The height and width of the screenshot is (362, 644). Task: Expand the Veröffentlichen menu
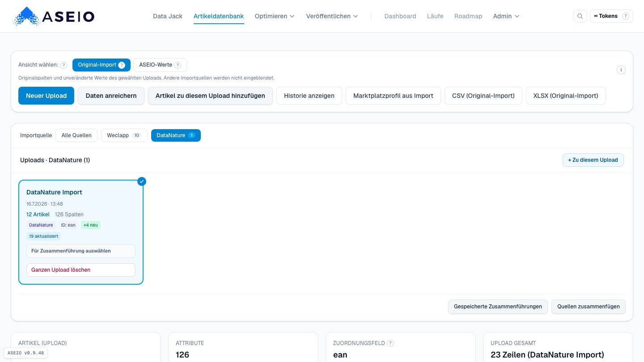tap(332, 16)
